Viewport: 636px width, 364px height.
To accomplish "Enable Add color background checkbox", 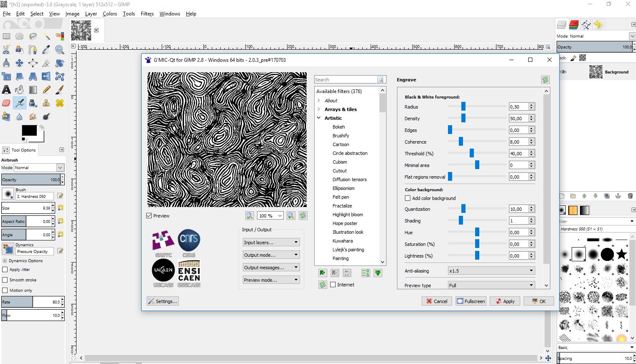I will (x=408, y=198).
